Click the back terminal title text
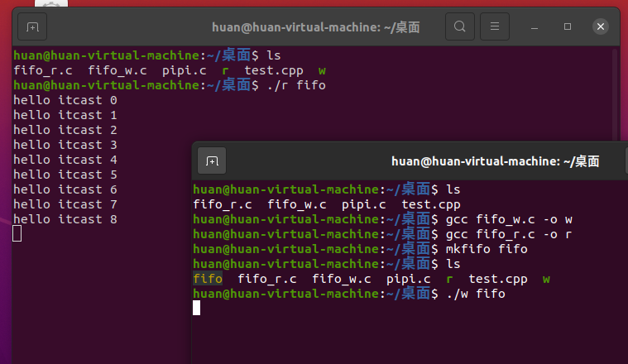The image size is (628, 364). (x=315, y=27)
